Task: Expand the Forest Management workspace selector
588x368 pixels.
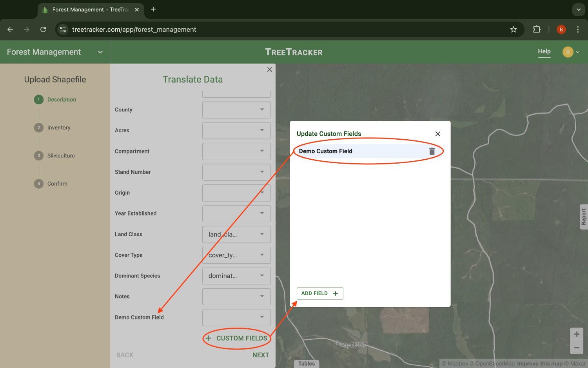Action: point(100,52)
